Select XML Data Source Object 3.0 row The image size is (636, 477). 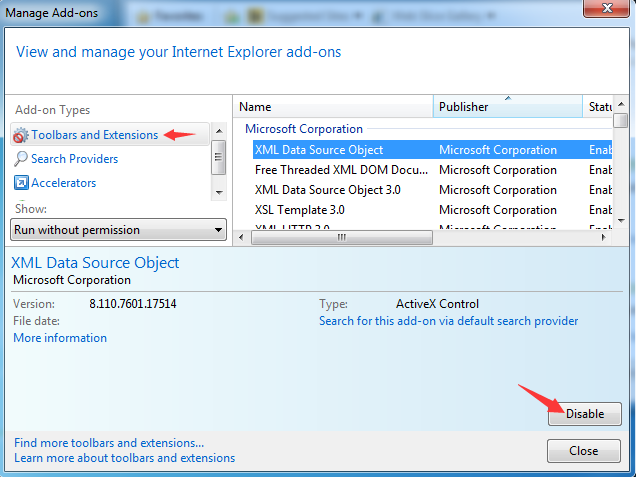(432, 190)
